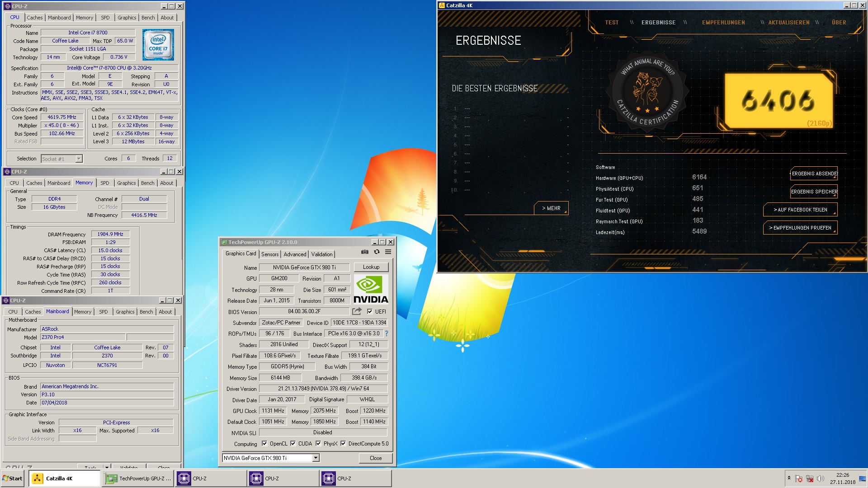
Task: Click the > MEHR button
Action: (551, 208)
